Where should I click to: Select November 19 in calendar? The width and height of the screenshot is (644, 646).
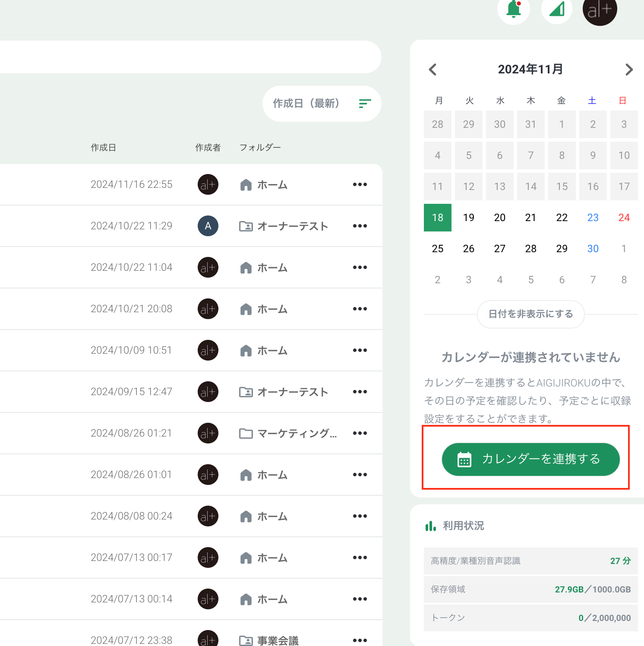469,218
